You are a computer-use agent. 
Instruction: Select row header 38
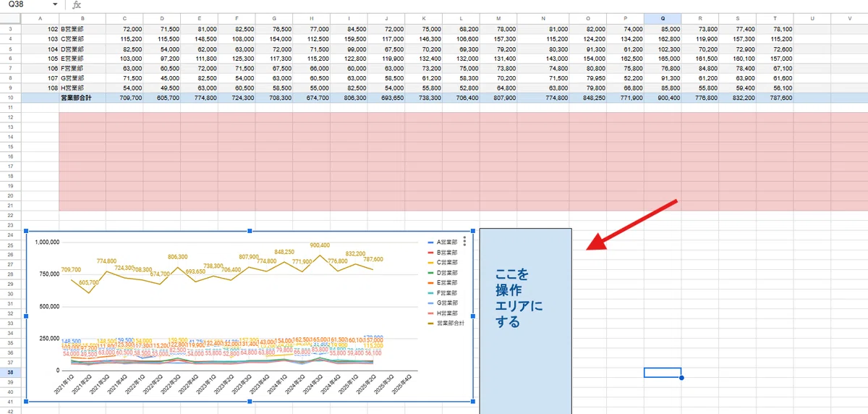[10, 373]
